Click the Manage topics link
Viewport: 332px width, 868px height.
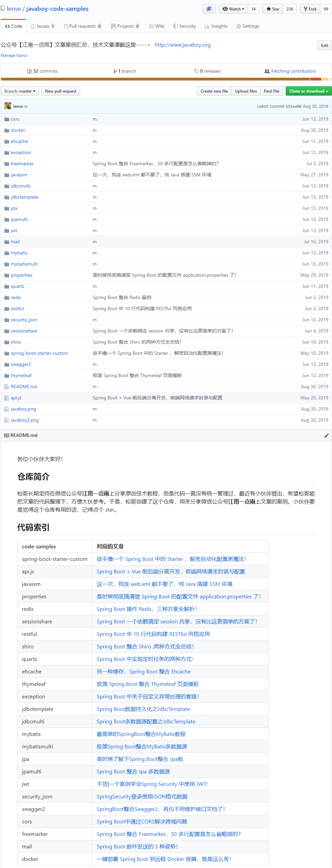point(14,55)
